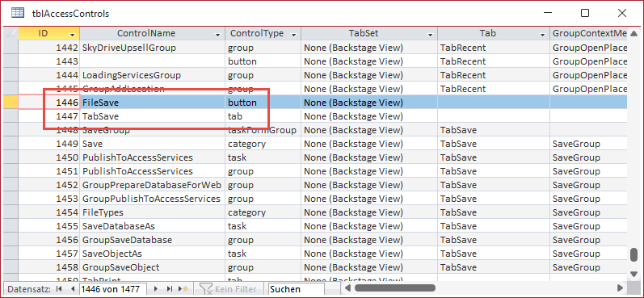Open the ControlType column filter dropdown
Image resolution: width=644 pixels, height=298 pixels.
pyautogui.click(x=293, y=35)
